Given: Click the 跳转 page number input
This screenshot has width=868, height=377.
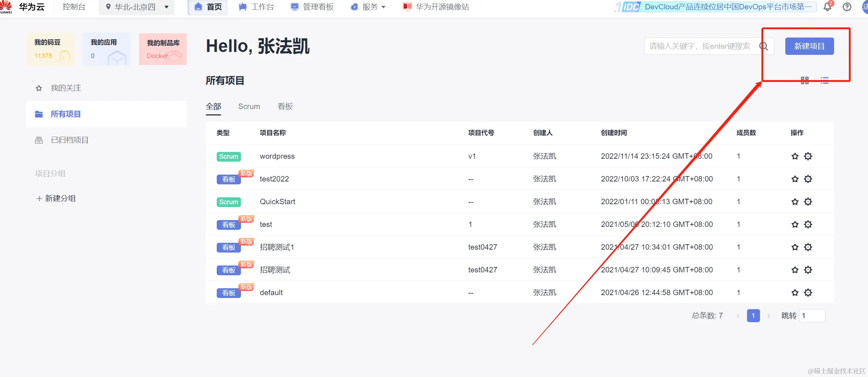Looking at the screenshot, I should click(x=812, y=316).
